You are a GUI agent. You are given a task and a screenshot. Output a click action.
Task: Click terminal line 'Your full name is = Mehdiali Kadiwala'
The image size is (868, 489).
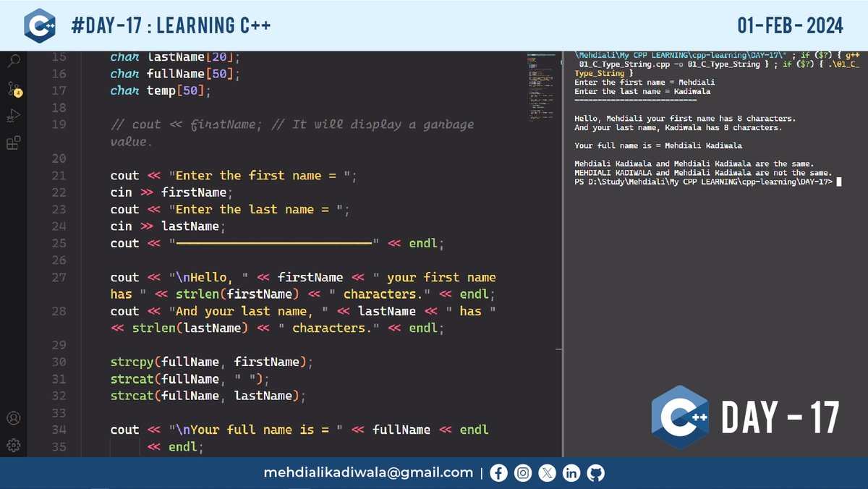658,145
